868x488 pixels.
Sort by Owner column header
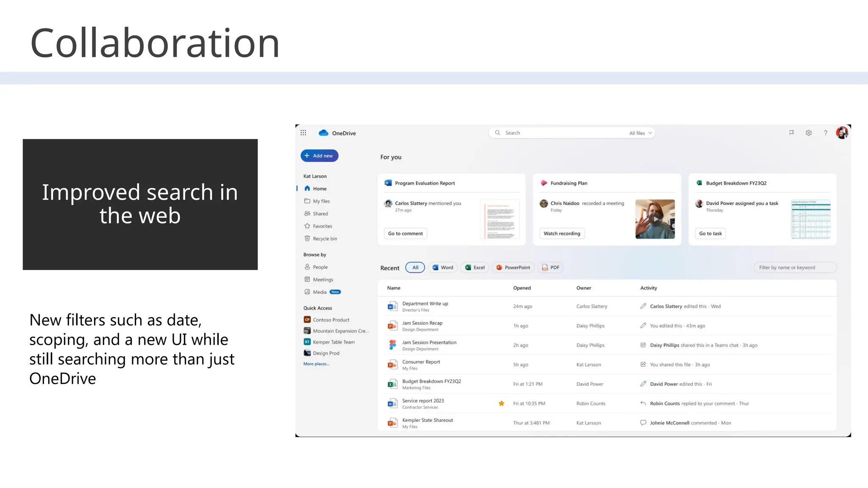coord(584,288)
